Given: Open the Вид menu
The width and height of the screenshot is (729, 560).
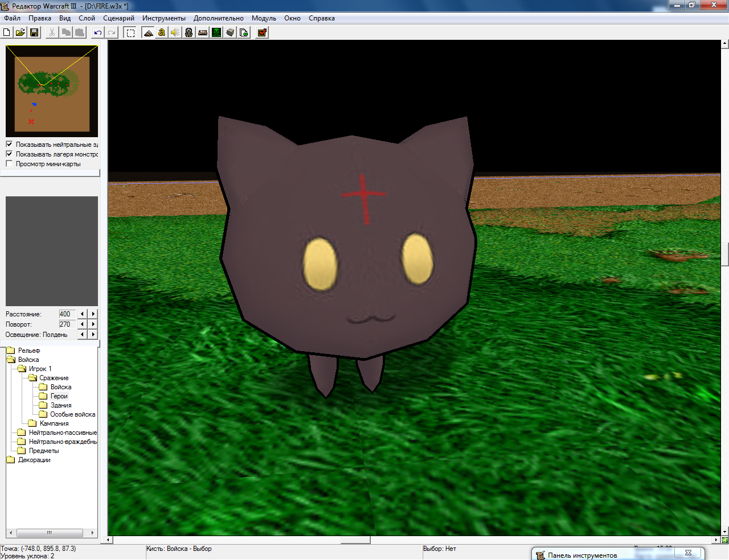Looking at the screenshot, I should point(65,18).
